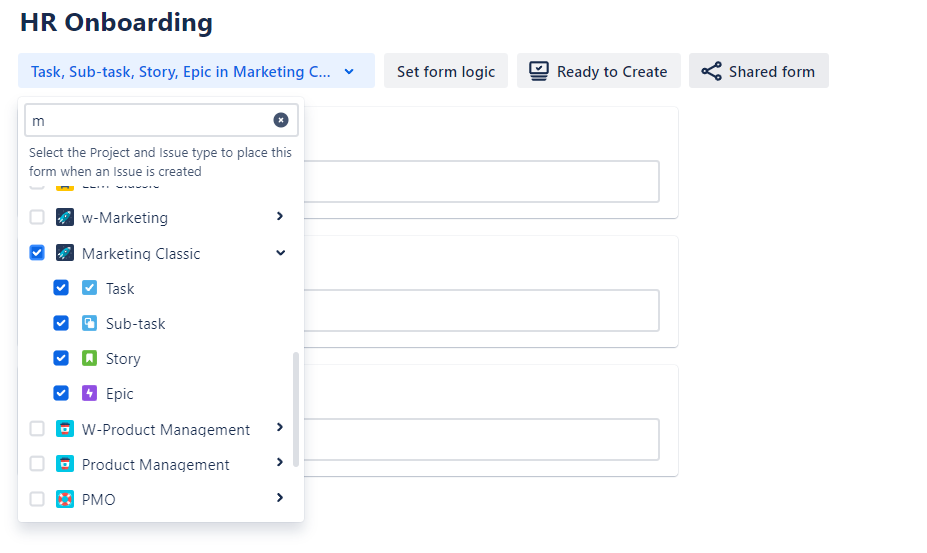Click the first form text field
Screen dimensions: 927x553
481,181
